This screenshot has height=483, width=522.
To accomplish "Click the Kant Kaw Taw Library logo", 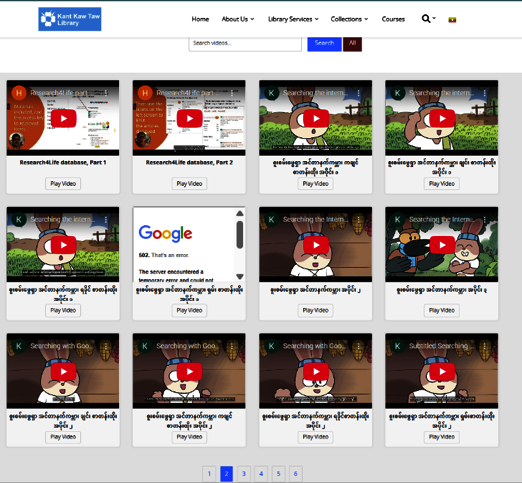I will coord(70,19).
